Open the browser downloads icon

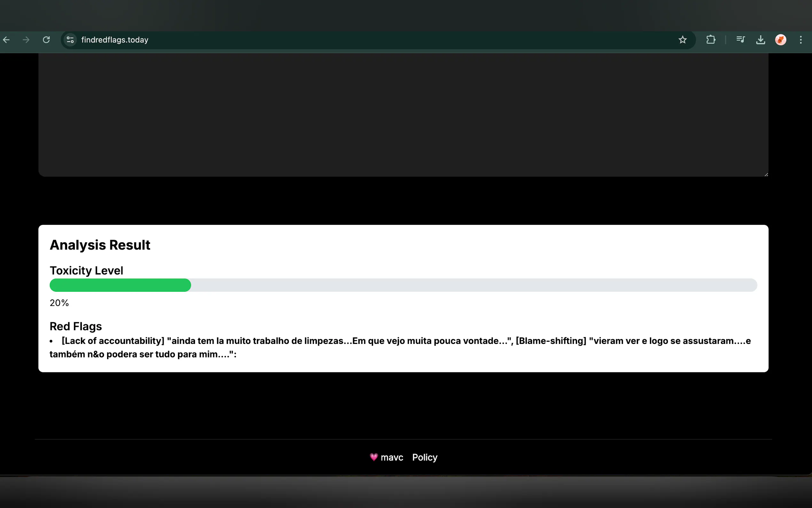coord(761,40)
